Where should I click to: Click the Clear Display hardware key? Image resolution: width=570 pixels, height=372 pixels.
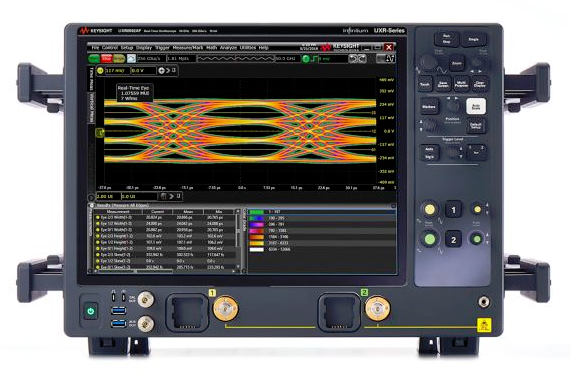click(480, 84)
